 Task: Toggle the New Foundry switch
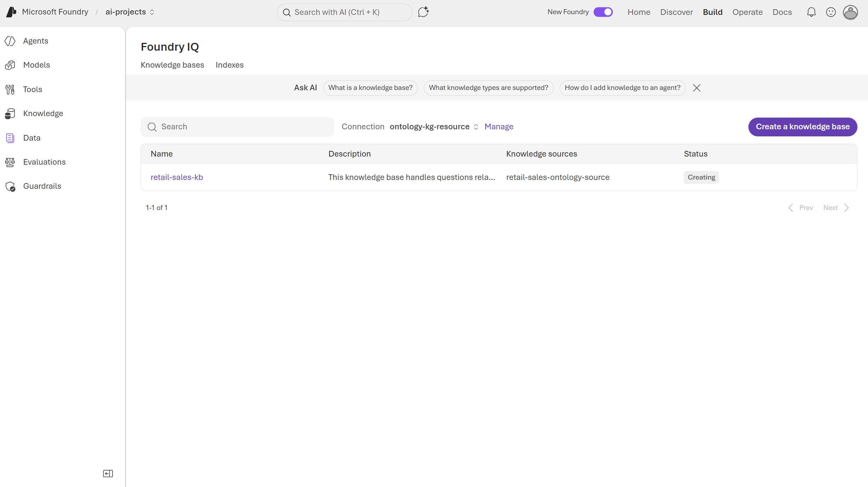603,12
